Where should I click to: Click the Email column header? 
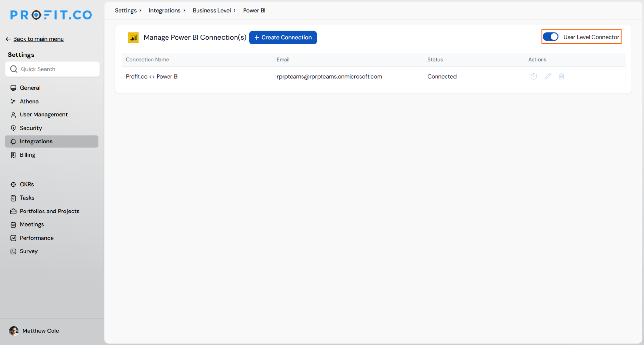(x=283, y=60)
